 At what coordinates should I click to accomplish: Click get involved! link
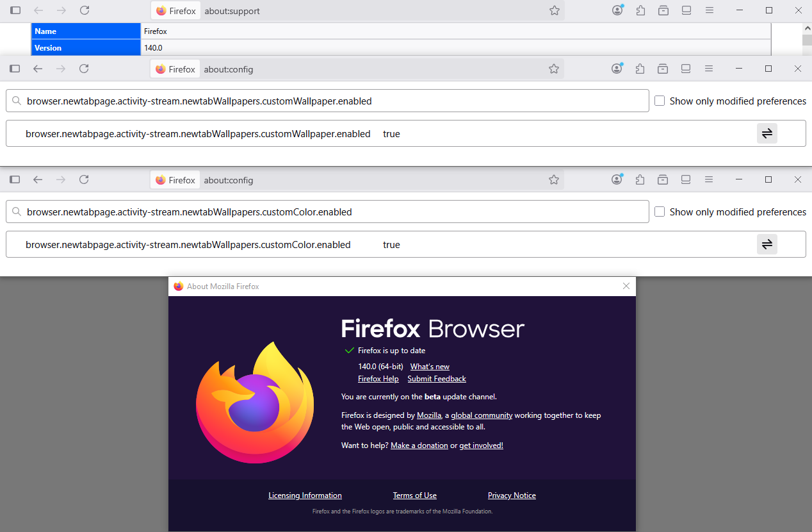pyautogui.click(x=481, y=445)
